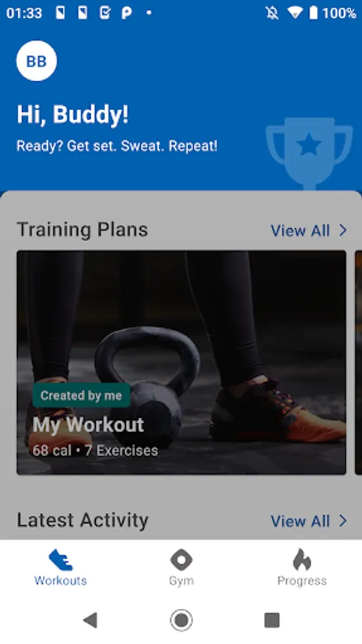The image size is (362, 644).
Task: Open the Gym location icon
Action: [x=181, y=560]
